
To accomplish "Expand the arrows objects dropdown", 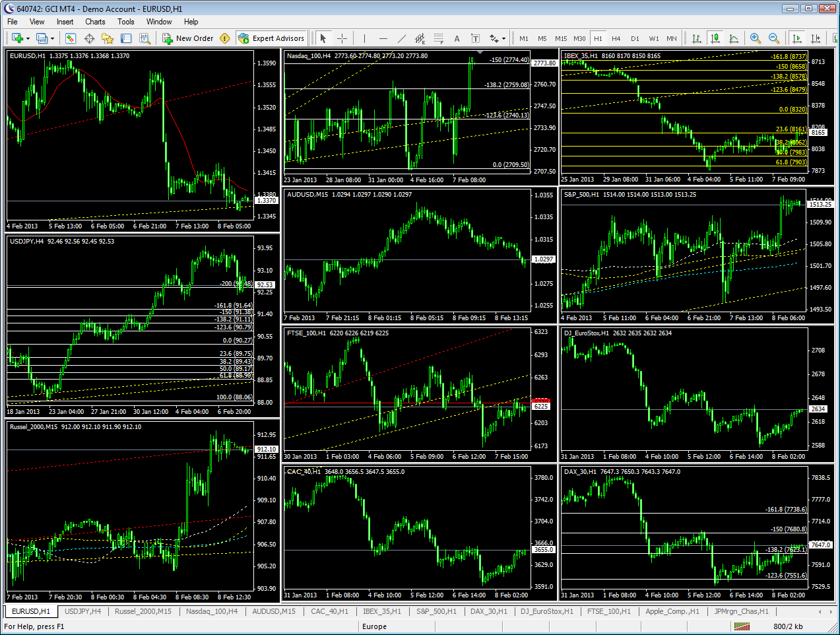I will click(x=503, y=38).
